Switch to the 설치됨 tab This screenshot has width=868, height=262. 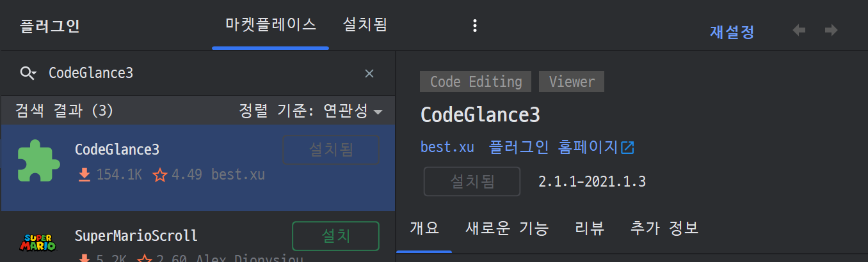click(x=365, y=25)
